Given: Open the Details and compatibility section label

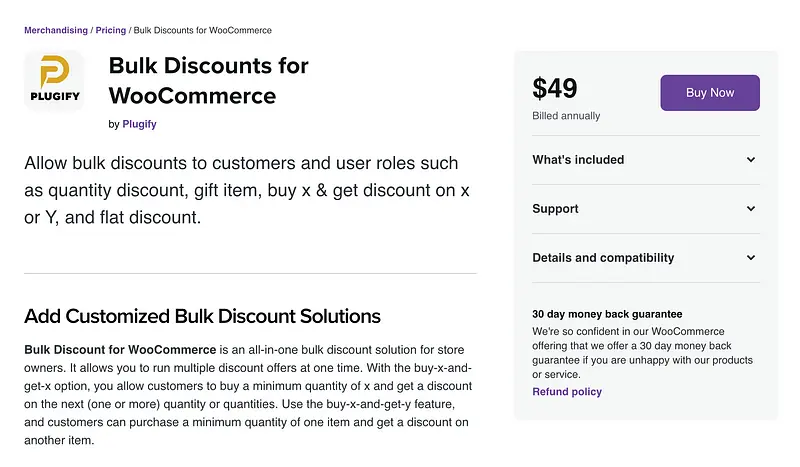Looking at the screenshot, I should click(x=603, y=258).
